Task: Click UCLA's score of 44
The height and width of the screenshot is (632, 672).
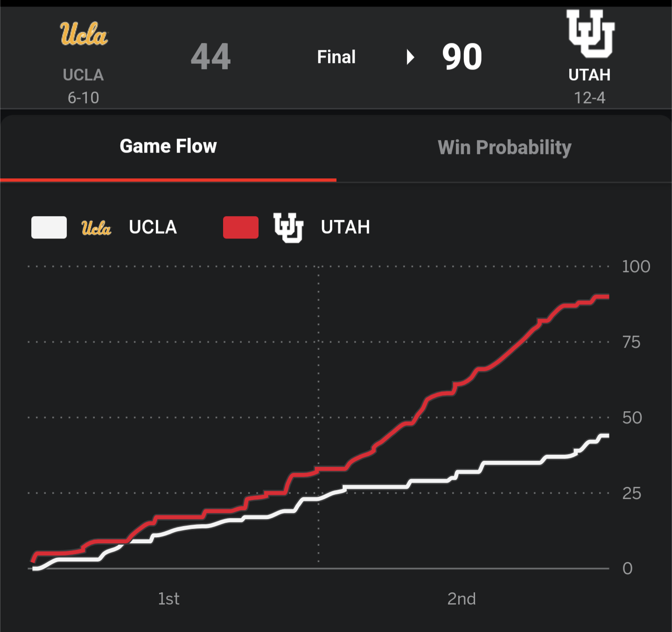Action: click(210, 57)
